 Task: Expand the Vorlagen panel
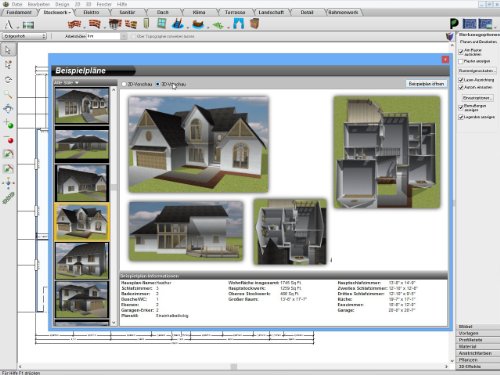(477, 333)
